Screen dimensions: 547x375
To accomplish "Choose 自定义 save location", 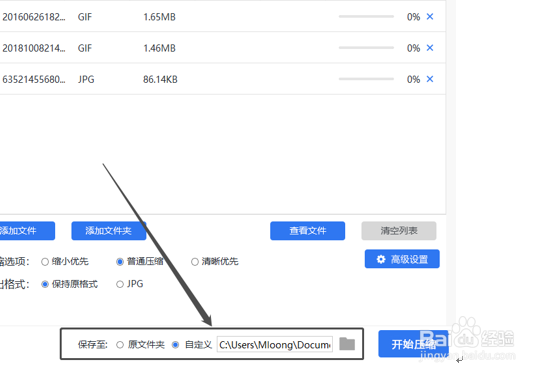I will click(x=175, y=345).
